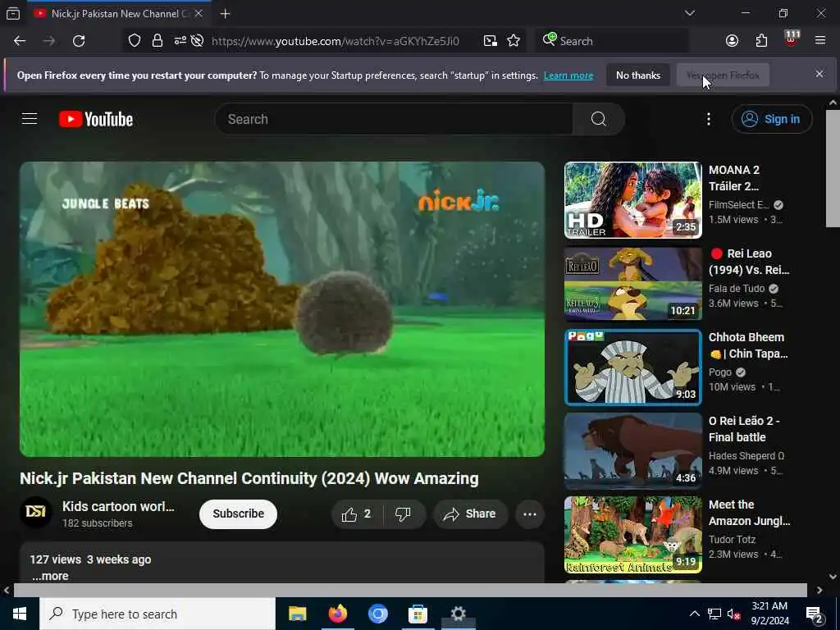Open the Kids cartoon worl... channel name
The image size is (840, 630).
point(118,506)
